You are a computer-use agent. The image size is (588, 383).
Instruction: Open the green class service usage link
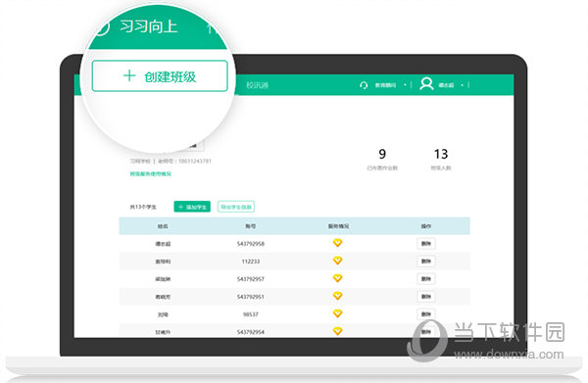(x=150, y=174)
